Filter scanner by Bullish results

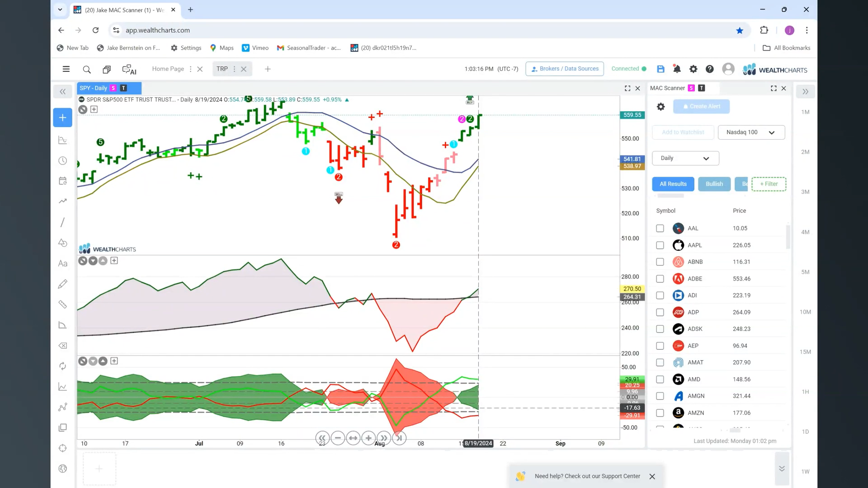[x=714, y=184]
